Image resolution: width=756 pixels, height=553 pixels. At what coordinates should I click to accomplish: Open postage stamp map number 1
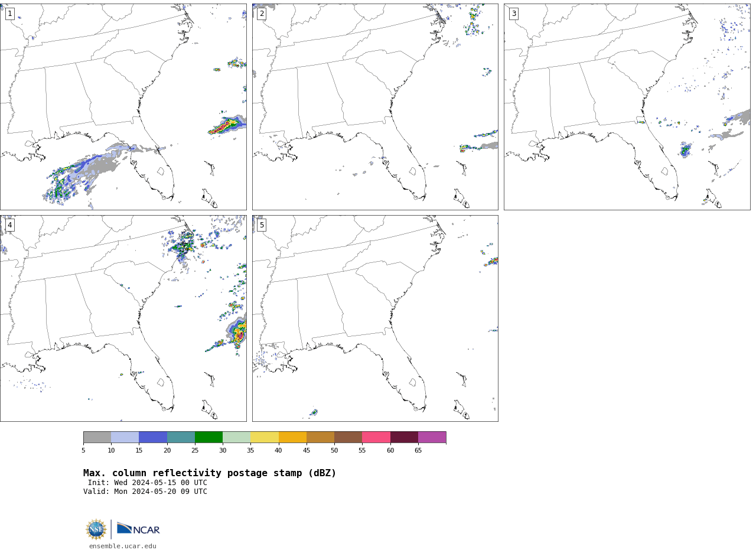click(123, 107)
